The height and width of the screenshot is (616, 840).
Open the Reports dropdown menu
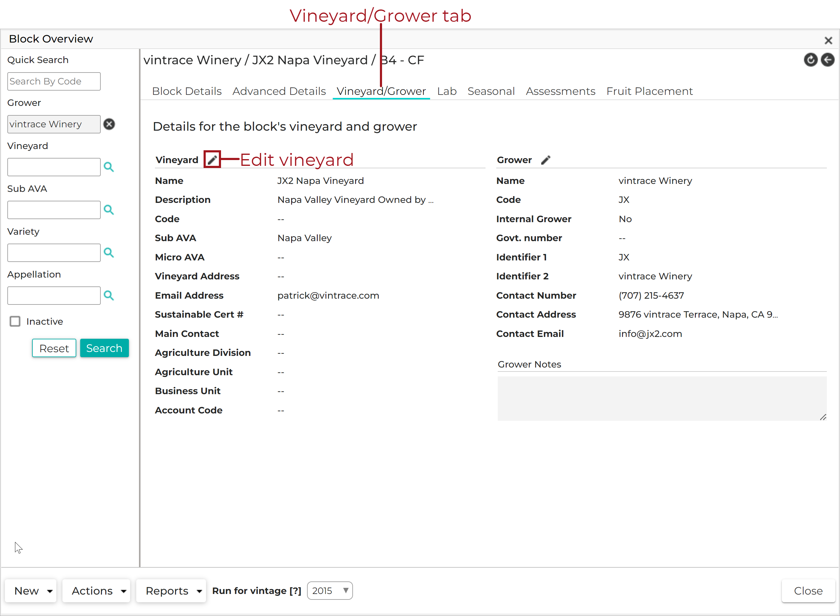(171, 591)
